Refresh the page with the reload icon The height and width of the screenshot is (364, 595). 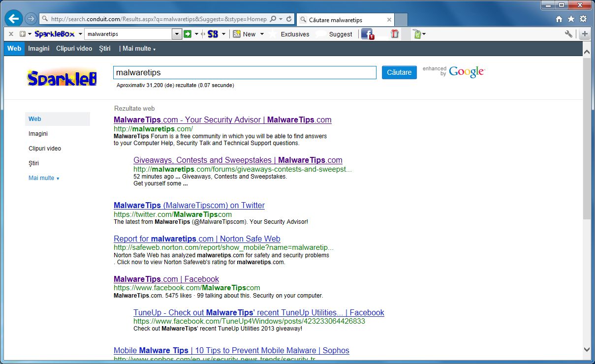pos(289,19)
